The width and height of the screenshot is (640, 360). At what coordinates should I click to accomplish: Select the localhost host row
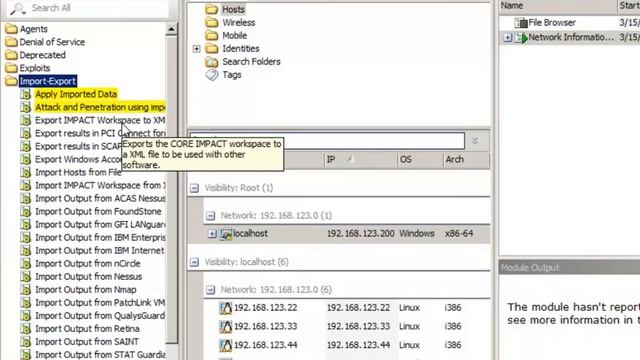(x=347, y=234)
